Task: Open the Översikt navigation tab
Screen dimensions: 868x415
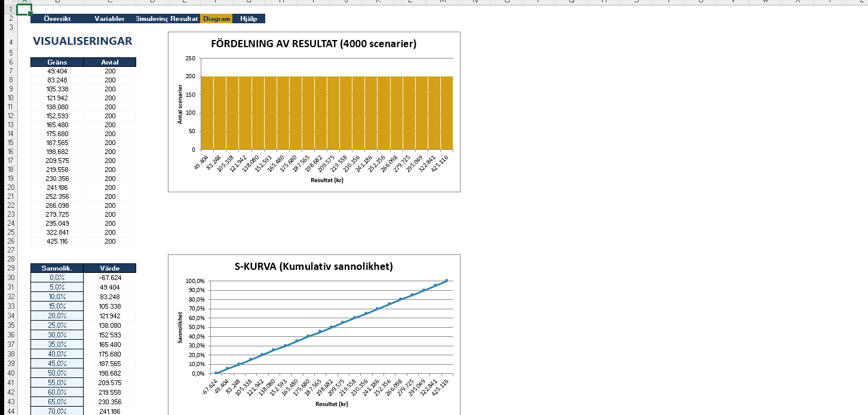Action: [x=57, y=19]
